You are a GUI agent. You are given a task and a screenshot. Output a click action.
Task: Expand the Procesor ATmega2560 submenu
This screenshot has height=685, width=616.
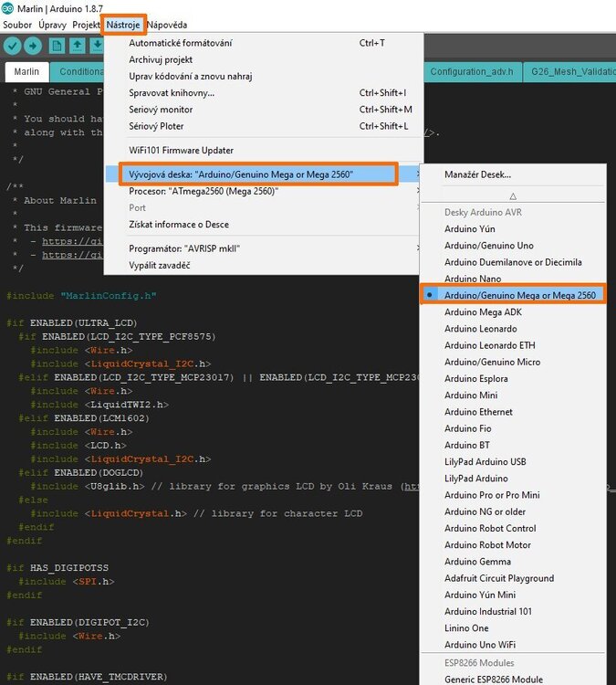264,191
